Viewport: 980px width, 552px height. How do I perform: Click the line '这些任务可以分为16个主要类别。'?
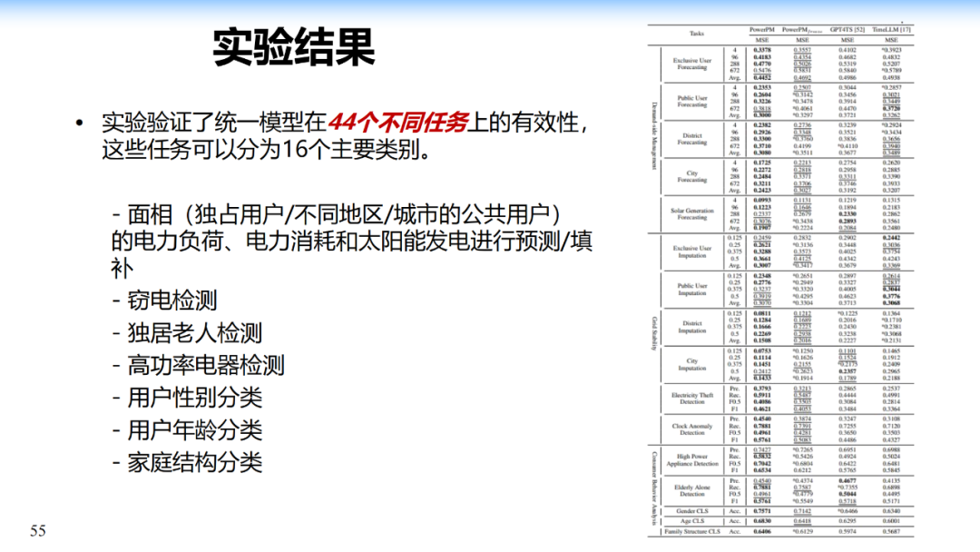[x=266, y=150]
